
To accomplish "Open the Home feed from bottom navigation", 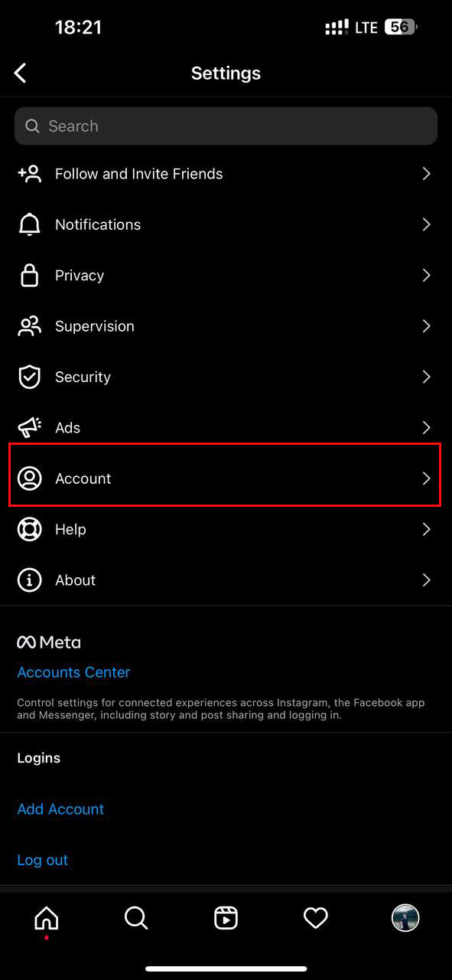I will tap(46, 918).
